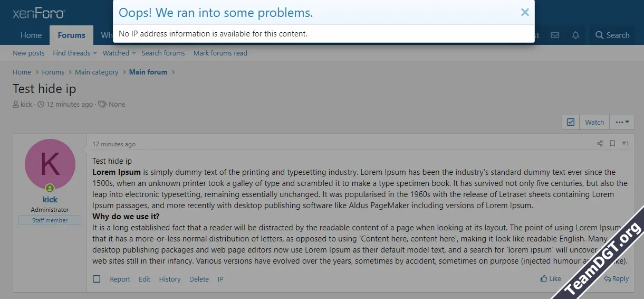
Task: Click the 12 minutes ago thread timestamp
Action: pyautogui.click(x=70, y=104)
